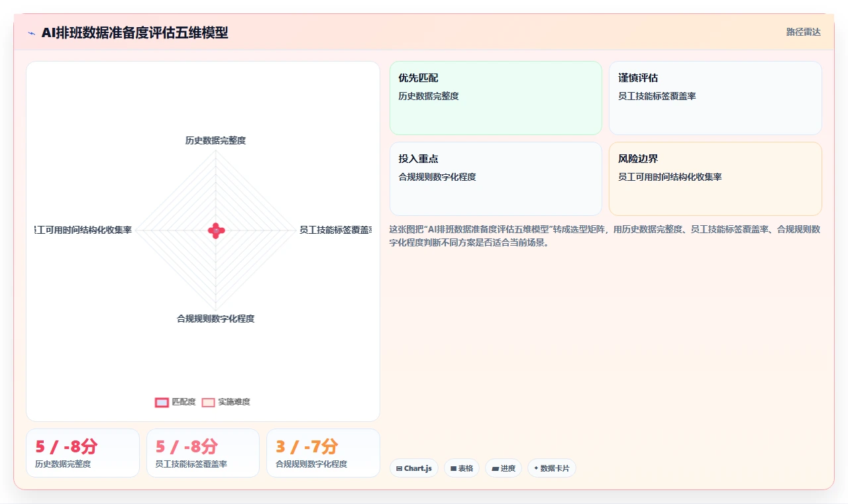Select the 投入重点 card title
848x504 pixels.
pos(418,159)
